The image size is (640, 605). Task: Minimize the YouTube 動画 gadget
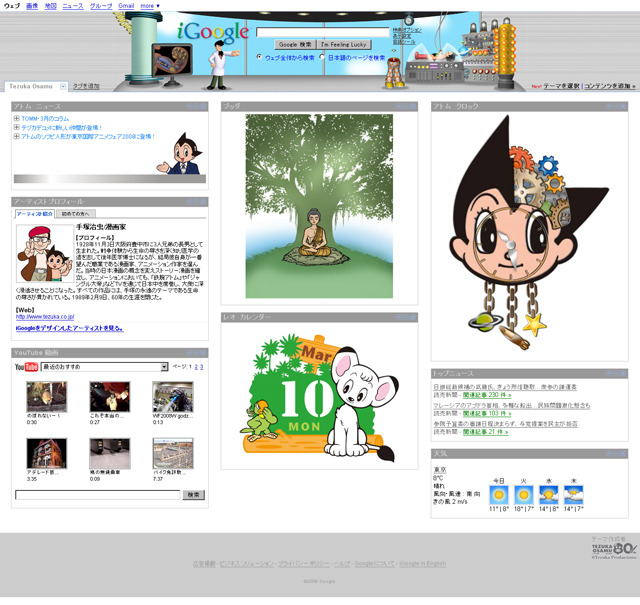click(196, 353)
